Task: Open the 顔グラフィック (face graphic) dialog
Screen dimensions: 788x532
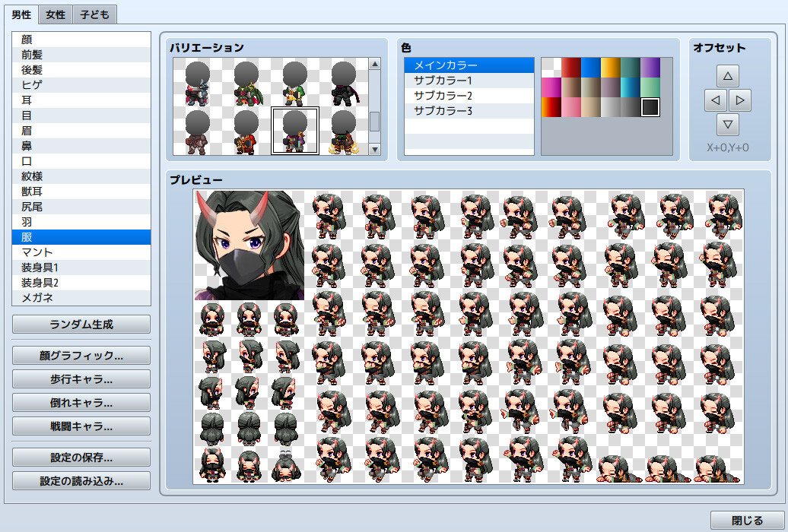Action: pyautogui.click(x=81, y=355)
